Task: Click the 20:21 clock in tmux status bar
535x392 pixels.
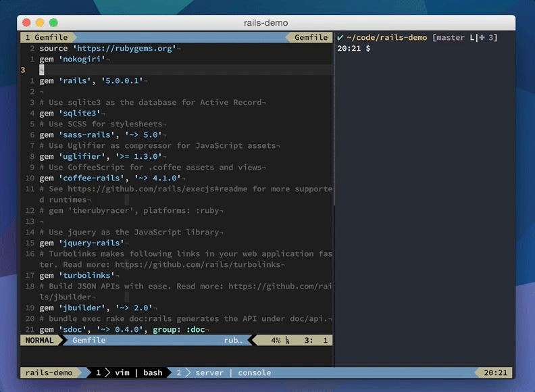Action: 495,372
